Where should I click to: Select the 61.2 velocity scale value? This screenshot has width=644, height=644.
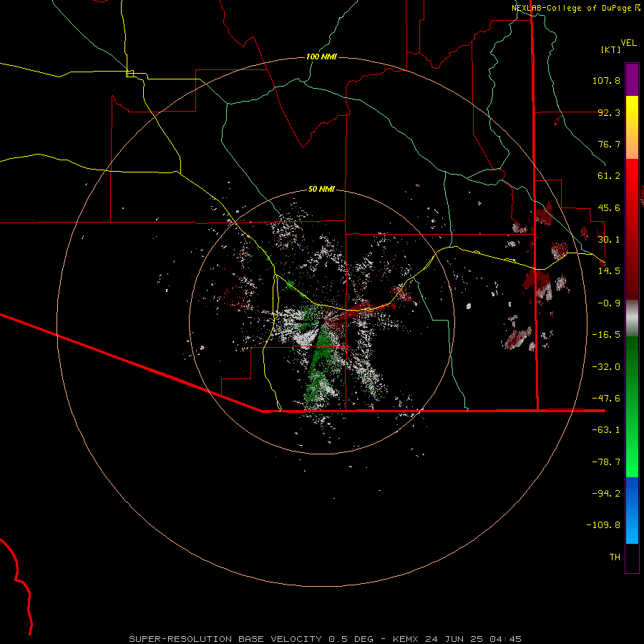coord(609,176)
